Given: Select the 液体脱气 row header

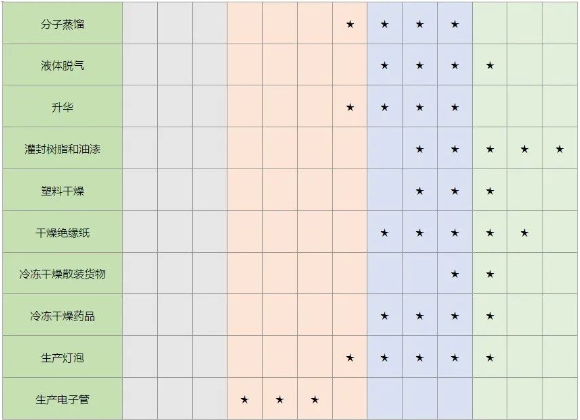Looking at the screenshot, I should coord(63,65).
